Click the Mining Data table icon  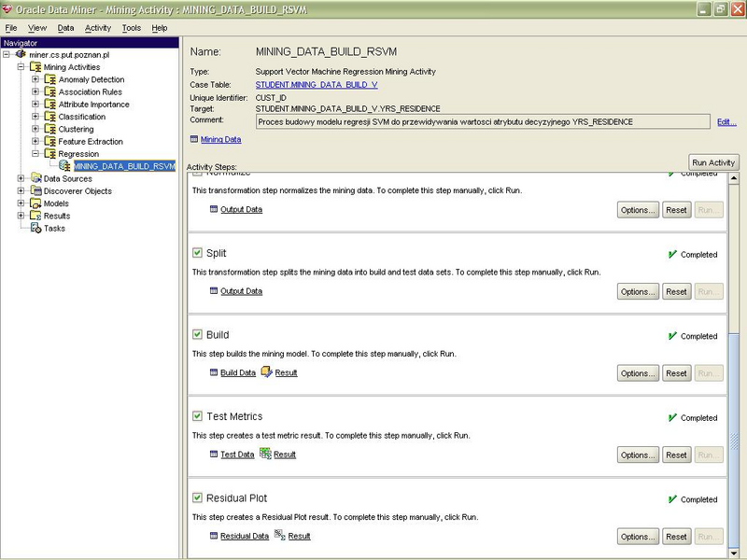coord(194,139)
